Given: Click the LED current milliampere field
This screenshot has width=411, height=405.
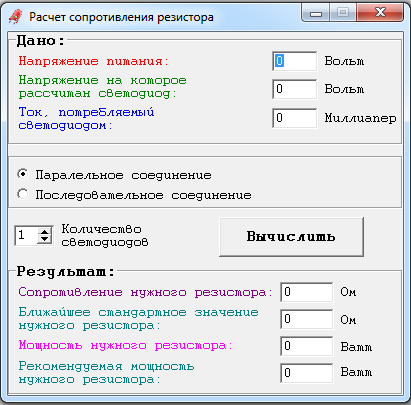Looking at the screenshot, I should coord(294,118).
